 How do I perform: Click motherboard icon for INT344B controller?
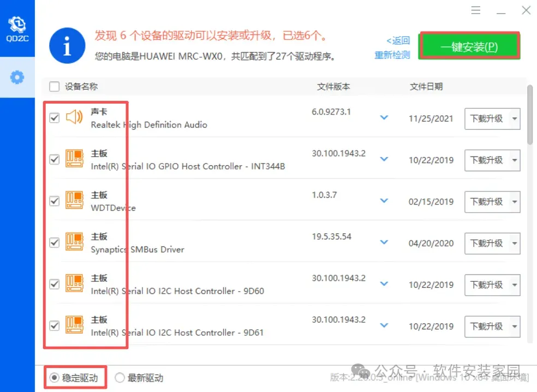click(x=74, y=159)
